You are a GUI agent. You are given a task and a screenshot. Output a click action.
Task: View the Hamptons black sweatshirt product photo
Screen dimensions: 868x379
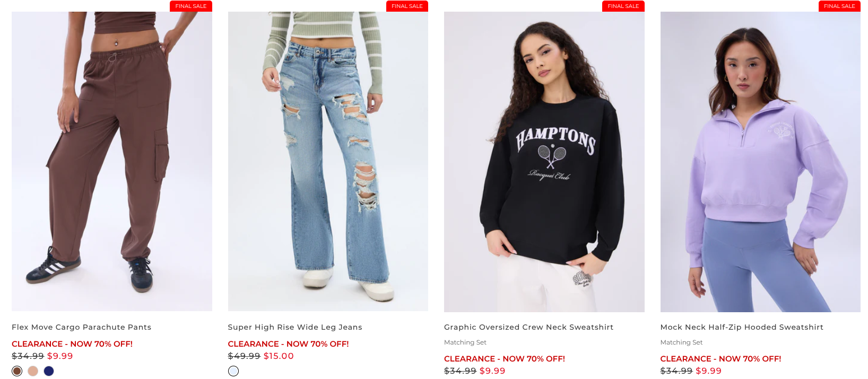point(544,162)
